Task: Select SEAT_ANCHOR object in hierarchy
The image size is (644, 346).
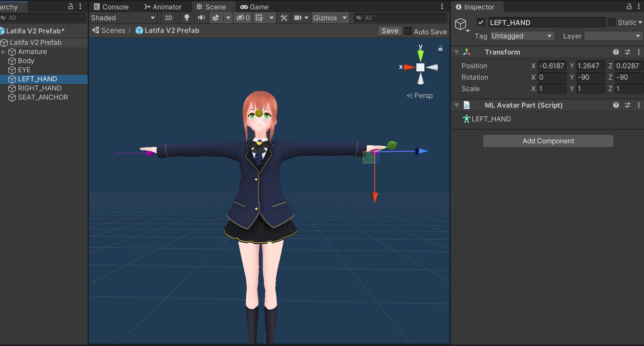Action: point(43,97)
